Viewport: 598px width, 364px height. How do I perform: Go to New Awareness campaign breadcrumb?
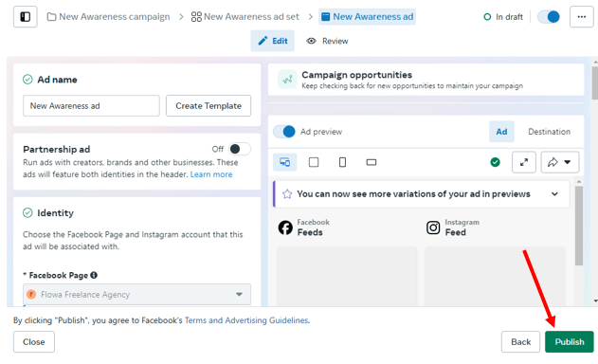(108, 17)
